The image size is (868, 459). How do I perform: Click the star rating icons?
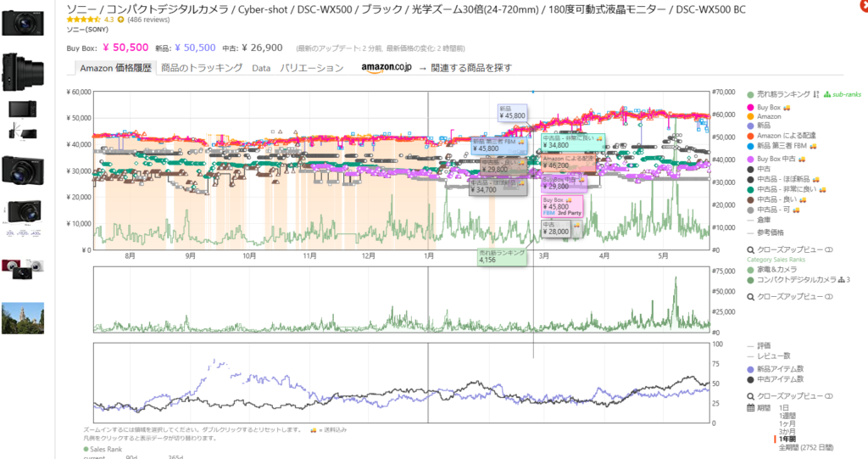pos(84,20)
